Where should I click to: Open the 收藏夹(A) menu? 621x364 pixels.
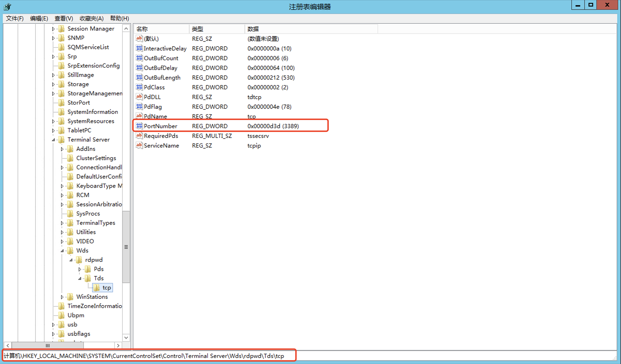pos(91,19)
